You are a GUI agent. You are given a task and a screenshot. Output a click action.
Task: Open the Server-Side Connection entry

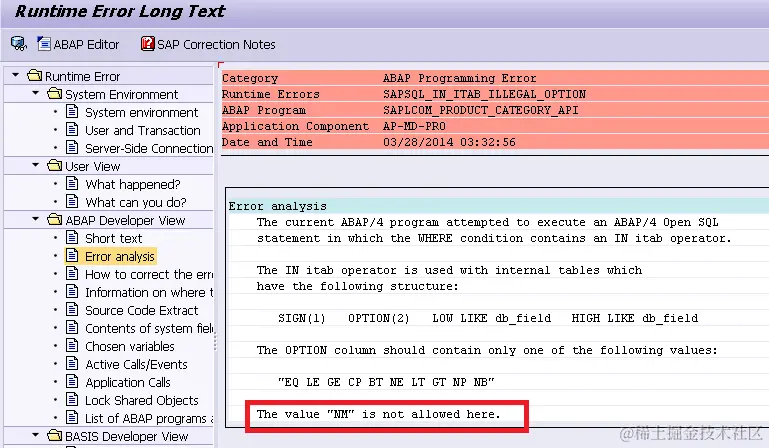[x=149, y=148]
